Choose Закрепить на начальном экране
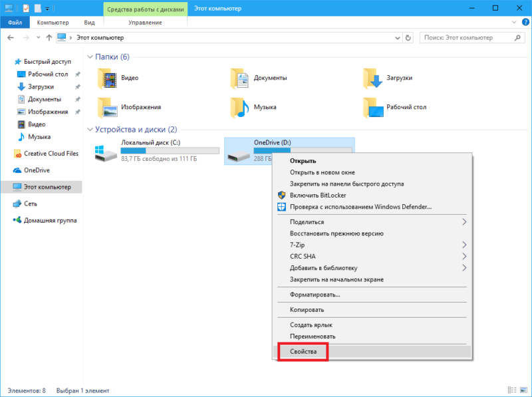Screen dimensions: 532x397 pos(372,279)
